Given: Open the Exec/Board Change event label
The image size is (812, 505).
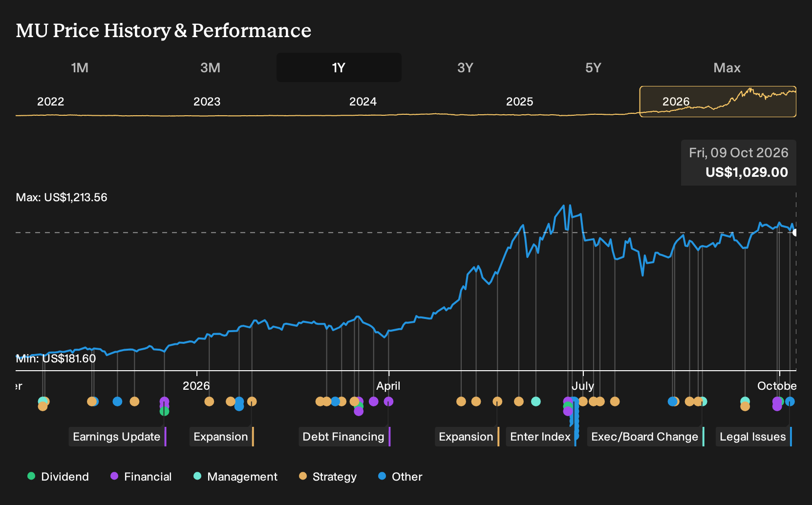Looking at the screenshot, I should 646,437.
